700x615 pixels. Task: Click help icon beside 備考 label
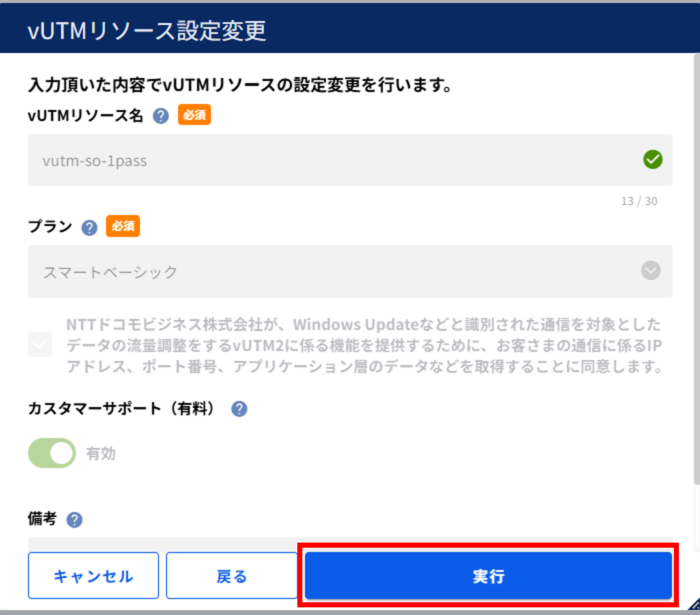[75, 520]
